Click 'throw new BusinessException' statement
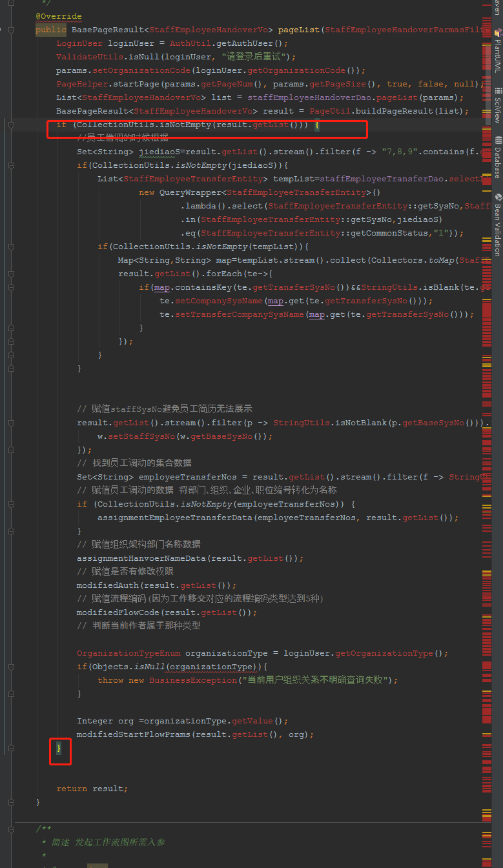503x868 pixels. pos(167,680)
